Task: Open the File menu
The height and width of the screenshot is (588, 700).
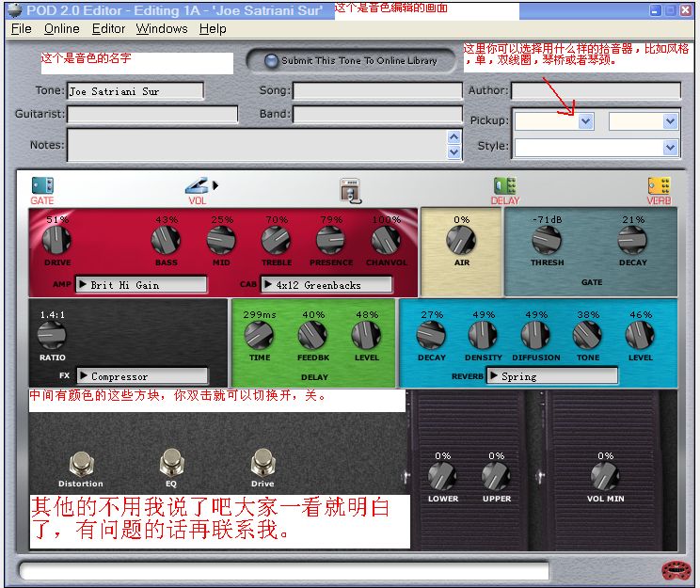Action: click(21, 28)
